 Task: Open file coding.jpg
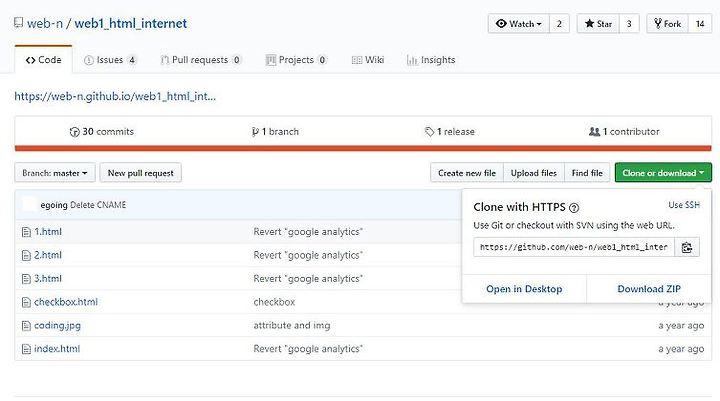click(x=57, y=326)
